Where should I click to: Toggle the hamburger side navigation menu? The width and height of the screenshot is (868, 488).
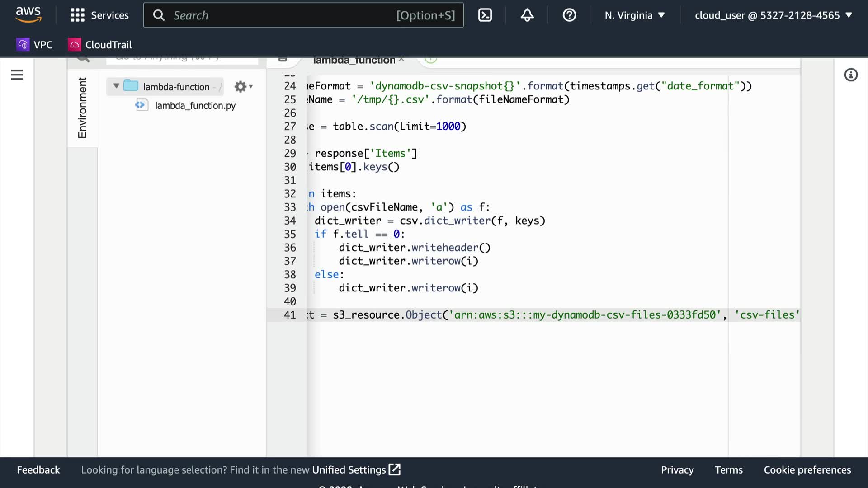17,75
